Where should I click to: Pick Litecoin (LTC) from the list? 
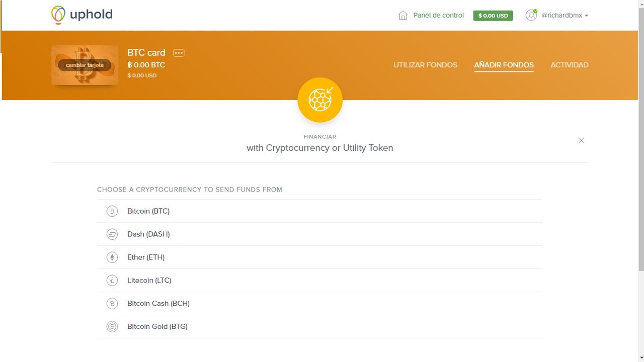tap(319, 281)
